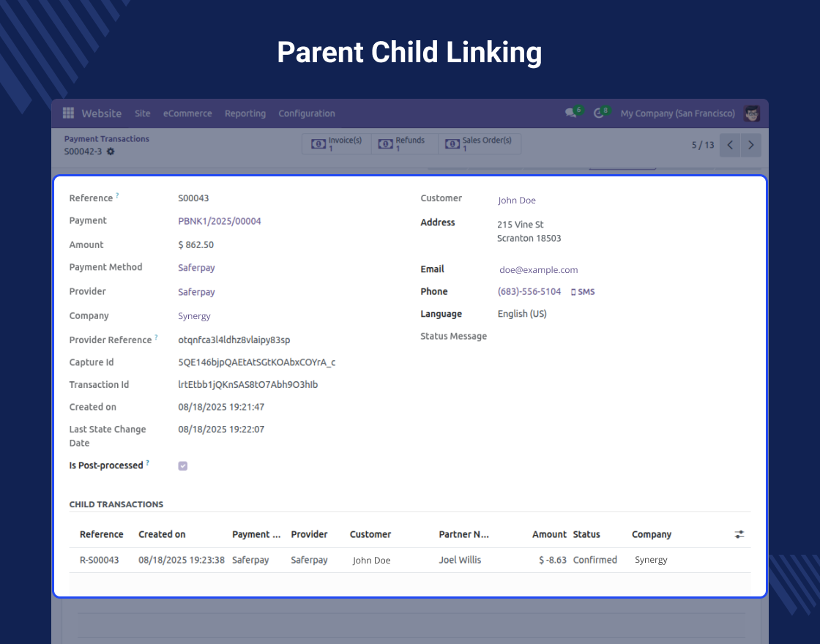This screenshot has width=820, height=644.
Task: Sort child transactions by Customer column
Action: tap(370, 534)
